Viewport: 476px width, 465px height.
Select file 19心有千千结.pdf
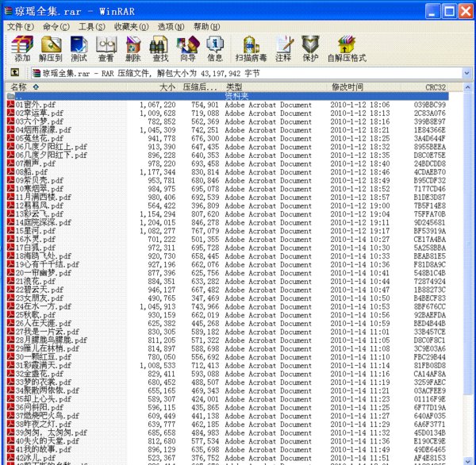tap(48, 264)
